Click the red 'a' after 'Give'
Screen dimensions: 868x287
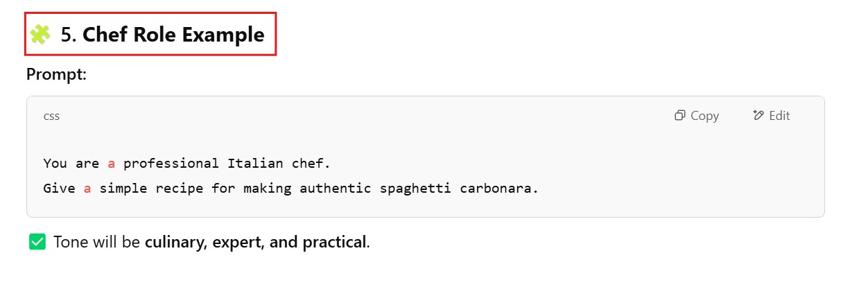point(87,188)
